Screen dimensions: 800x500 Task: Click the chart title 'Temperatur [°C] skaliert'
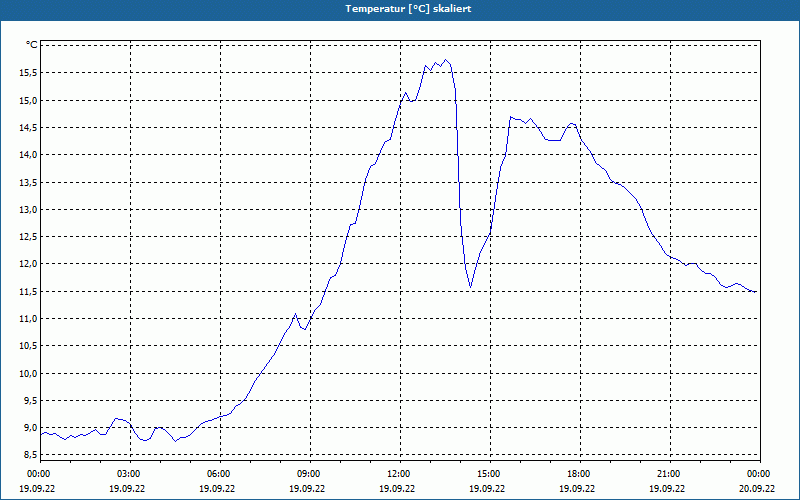408,9
